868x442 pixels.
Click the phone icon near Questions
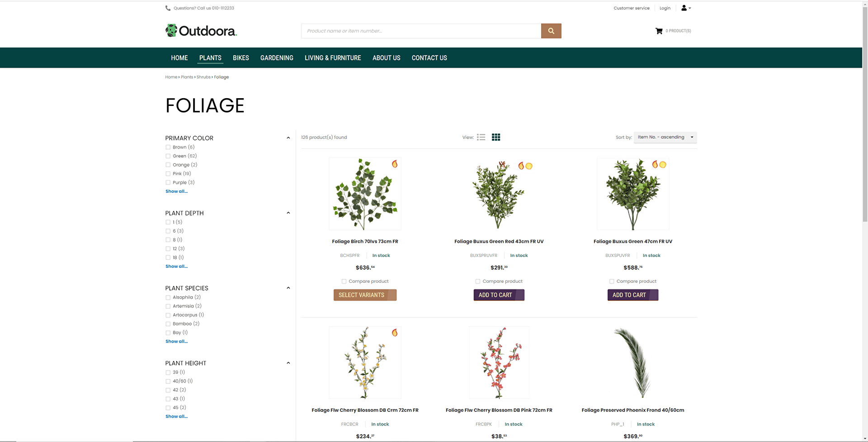pyautogui.click(x=168, y=8)
